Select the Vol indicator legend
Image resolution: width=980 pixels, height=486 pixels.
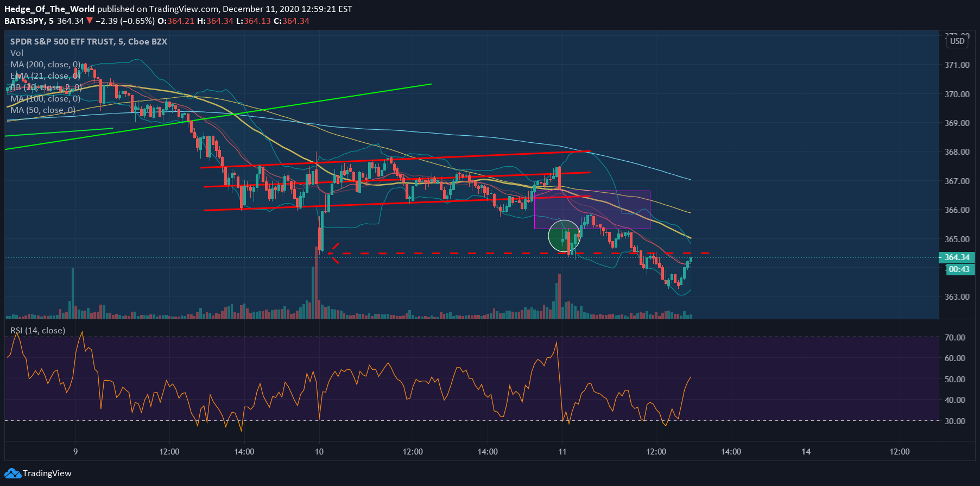pyautogui.click(x=17, y=53)
